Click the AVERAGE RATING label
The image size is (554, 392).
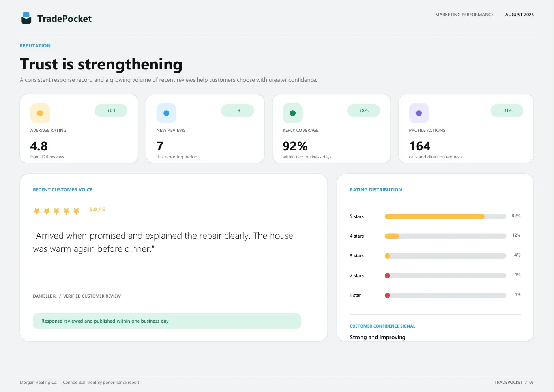(x=48, y=130)
